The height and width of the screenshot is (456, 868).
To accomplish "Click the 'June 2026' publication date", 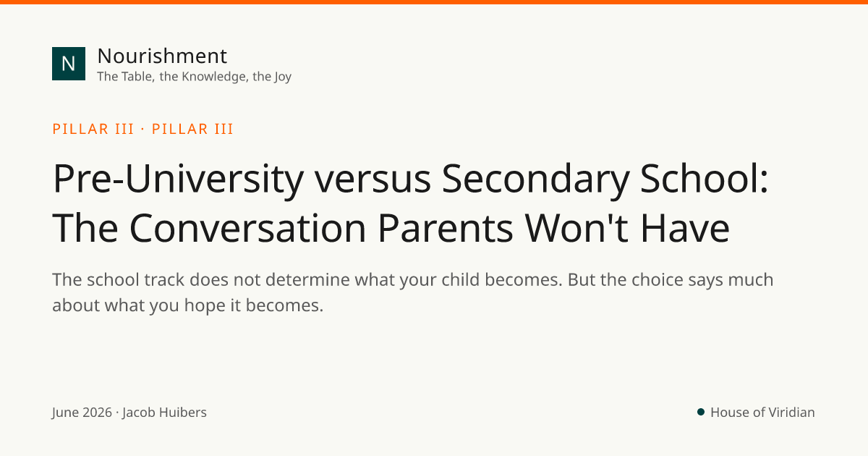I will (82, 413).
